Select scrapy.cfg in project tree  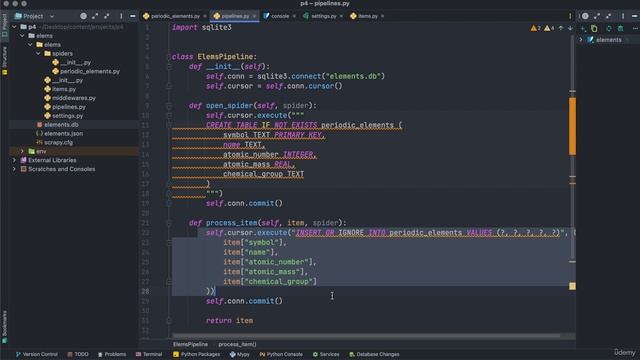coord(54,142)
